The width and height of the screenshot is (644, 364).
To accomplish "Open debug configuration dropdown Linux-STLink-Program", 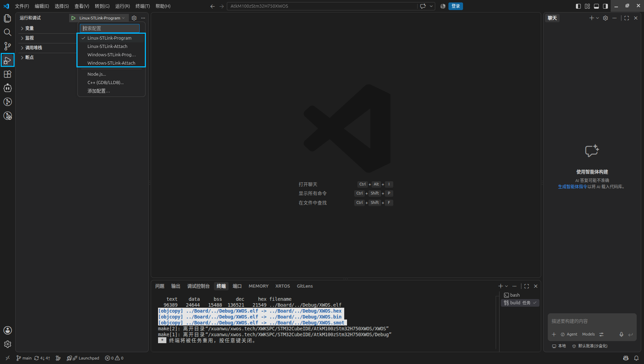I will coord(102,18).
